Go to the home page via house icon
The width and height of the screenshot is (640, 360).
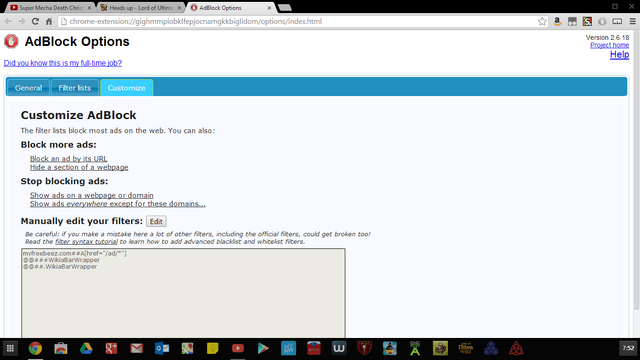pos(49,21)
